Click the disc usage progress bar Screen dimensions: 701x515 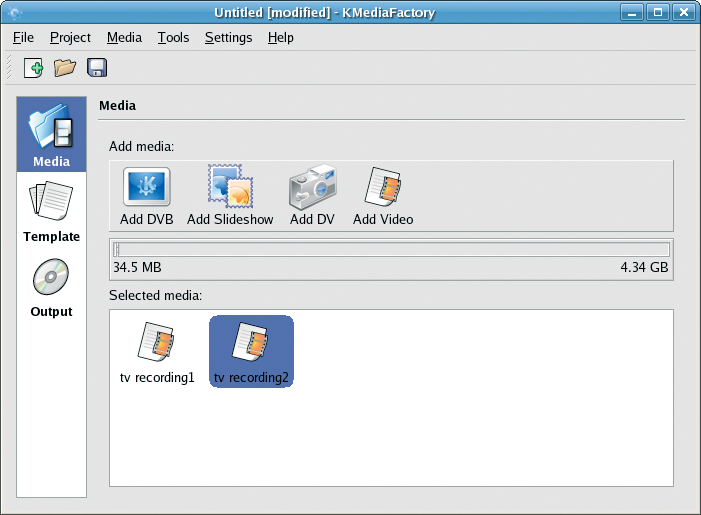pyautogui.click(x=391, y=249)
